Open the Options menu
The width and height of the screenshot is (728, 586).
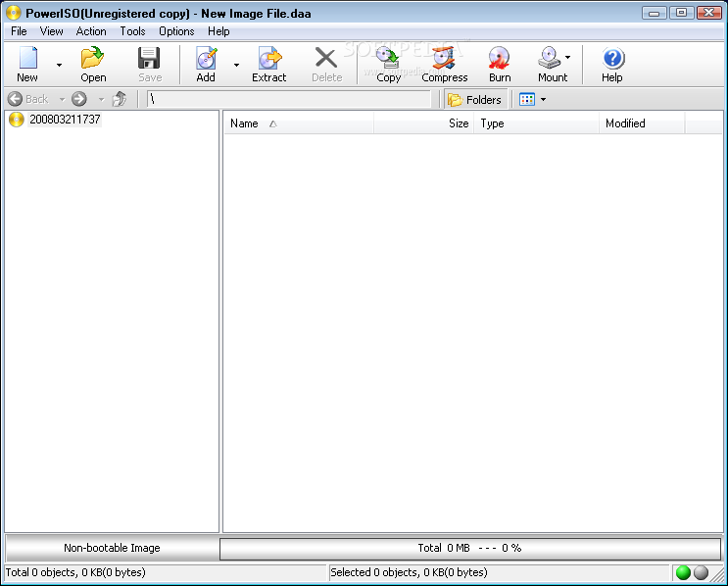tap(176, 31)
